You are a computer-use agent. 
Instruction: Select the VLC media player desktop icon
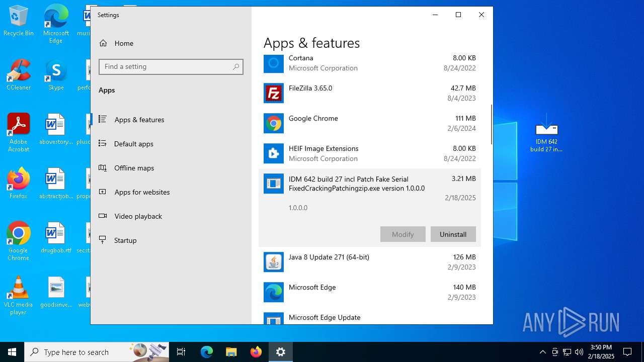(x=19, y=296)
